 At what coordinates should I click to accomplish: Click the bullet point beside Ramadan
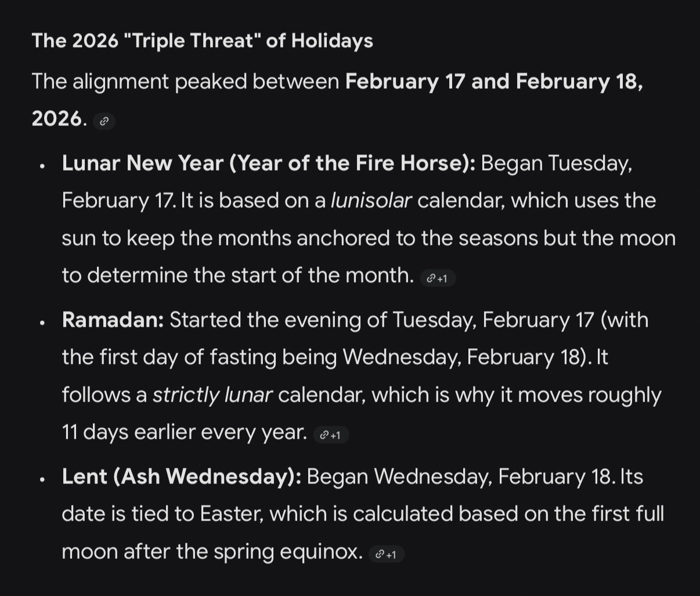coord(42,323)
